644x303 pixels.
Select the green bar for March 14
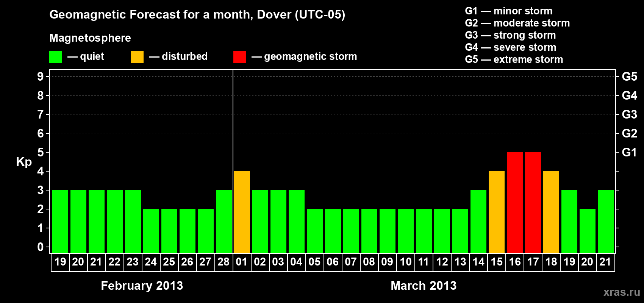[x=478, y=221]
